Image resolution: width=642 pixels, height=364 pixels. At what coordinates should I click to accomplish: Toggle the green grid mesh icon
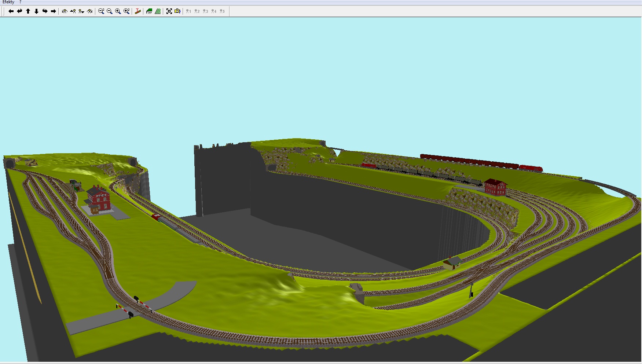pos(158,11)
